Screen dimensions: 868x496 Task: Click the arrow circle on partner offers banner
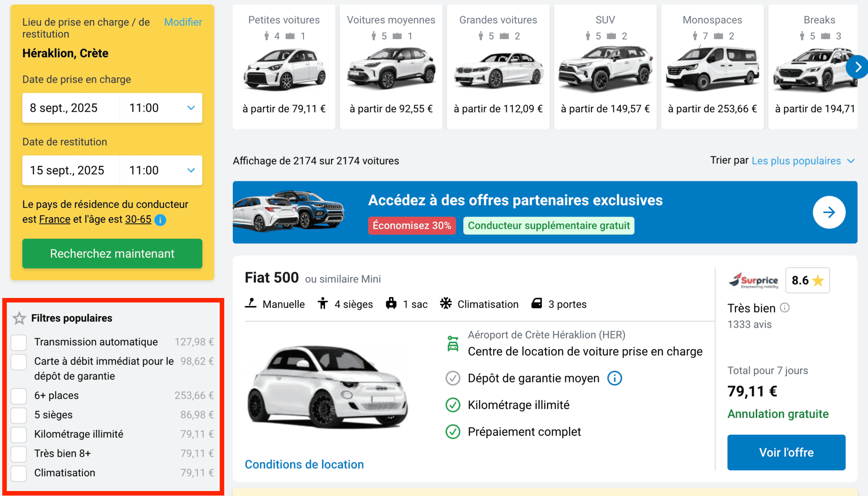(829, 212)
